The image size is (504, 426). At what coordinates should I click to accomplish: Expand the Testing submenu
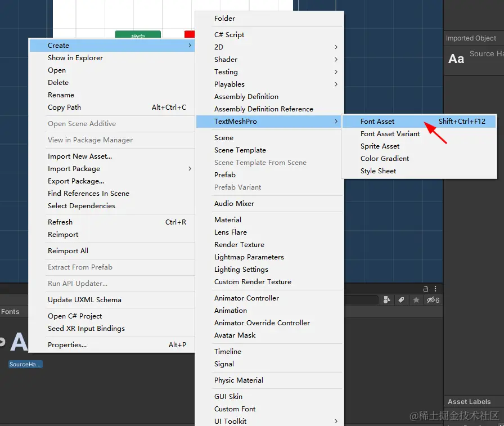click(336, 71)
